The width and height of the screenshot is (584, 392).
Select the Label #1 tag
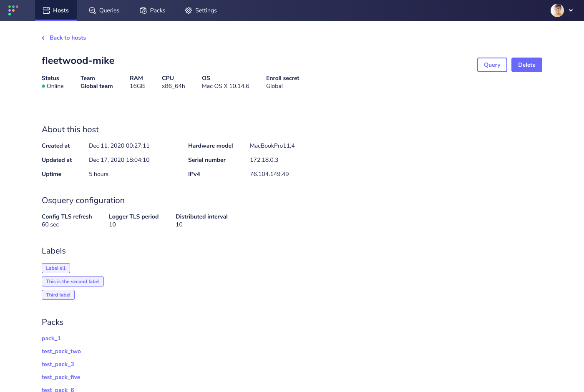[x=56, y=268]
